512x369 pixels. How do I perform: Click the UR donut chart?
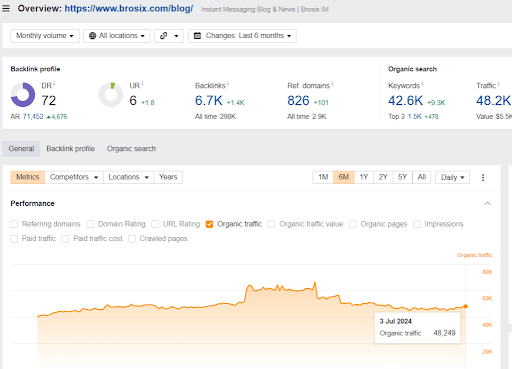click(111, 95)
